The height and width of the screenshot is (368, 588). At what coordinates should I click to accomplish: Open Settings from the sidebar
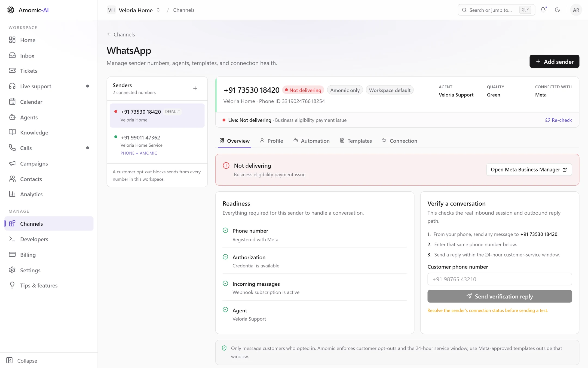click(x=49, y=270)
